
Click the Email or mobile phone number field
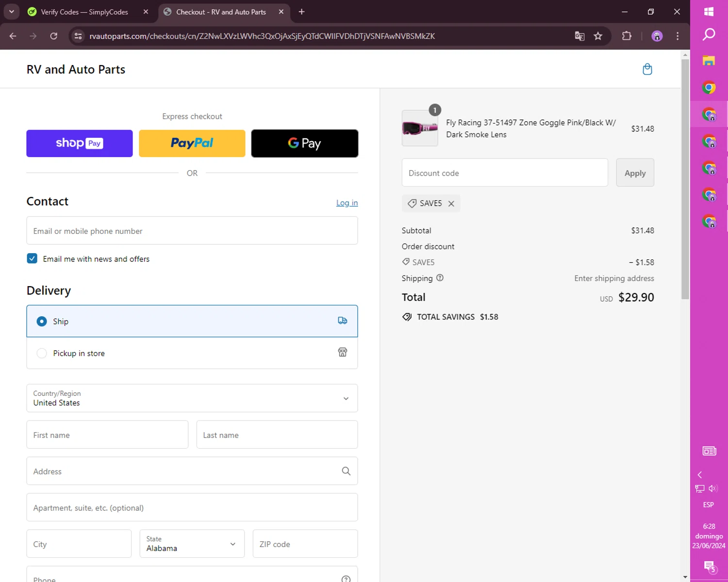[192, 231]
